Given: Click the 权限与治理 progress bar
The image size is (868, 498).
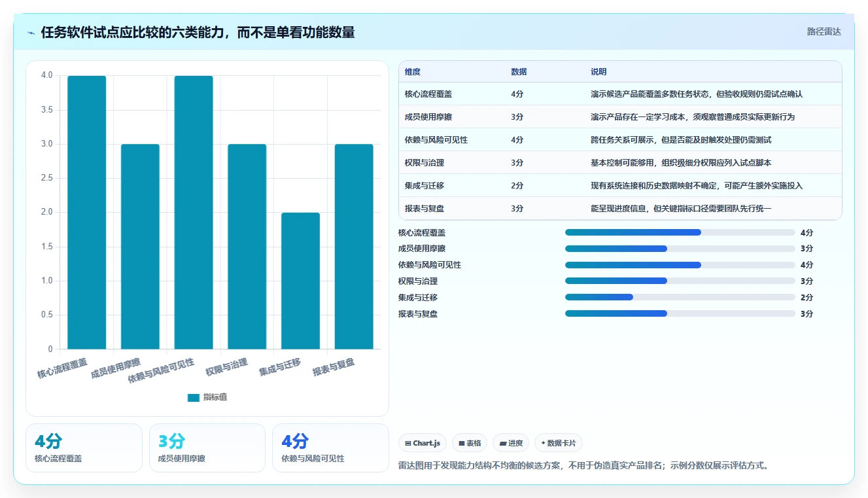Looking at the screenshot, I should (680, 281).
